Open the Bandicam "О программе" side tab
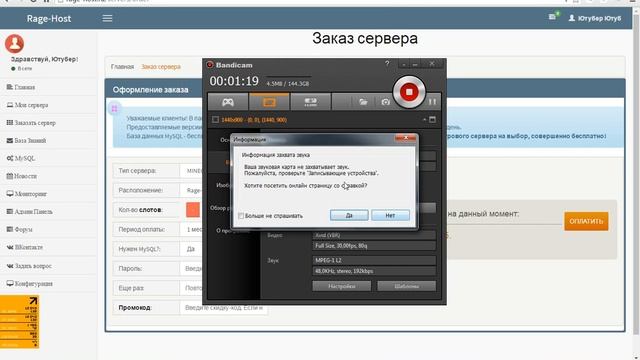This screenshot has width=640, height=360. click(x=223, y=230)
